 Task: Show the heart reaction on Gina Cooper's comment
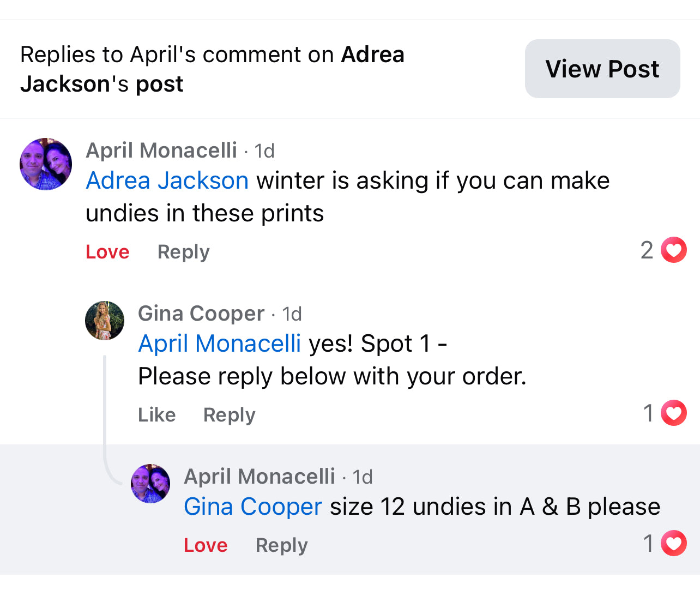tap(665, 413)
